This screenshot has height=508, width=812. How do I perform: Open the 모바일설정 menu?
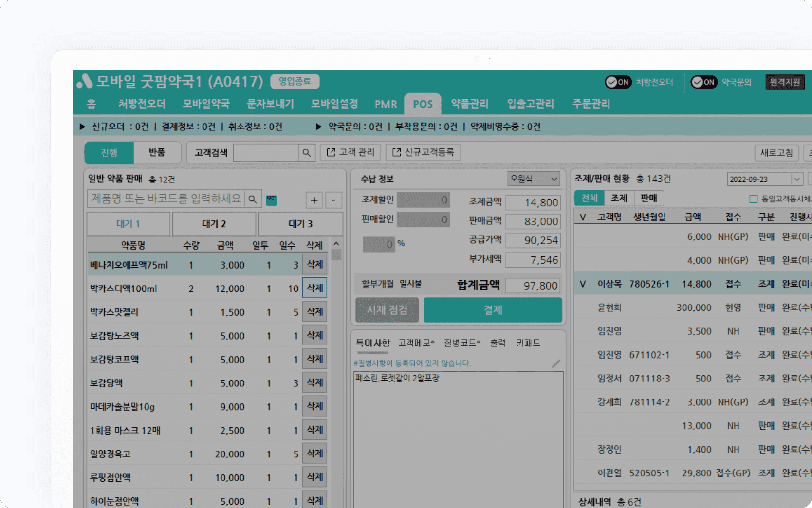click(334, 104)
